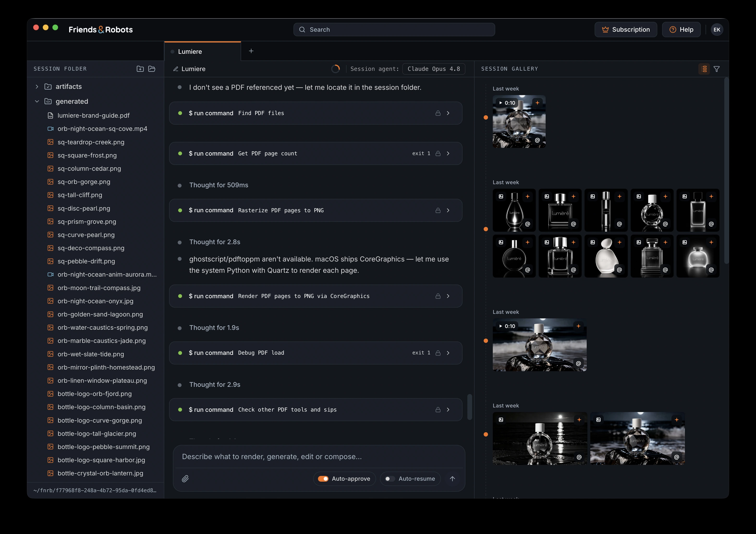Expand the Find PDF files command chevron
This screenshot has height=534, width=756.
tap(448, 113)
